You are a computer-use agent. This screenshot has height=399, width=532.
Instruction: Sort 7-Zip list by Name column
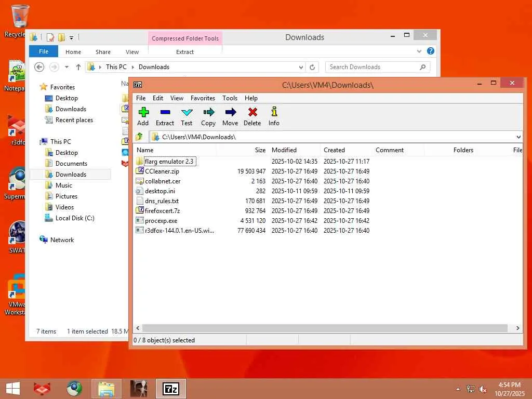coord(175,150)
